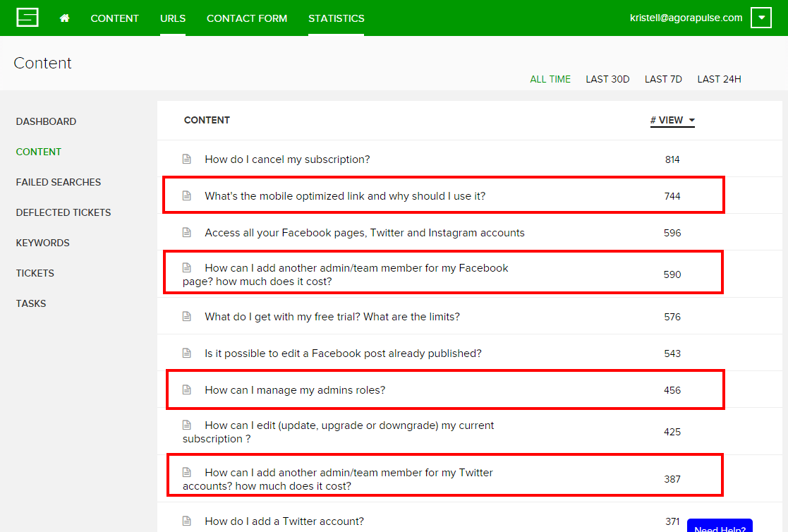Viewport: 788px width, 532px height.
Task: Click document icon for manage admins roles article
Action: click(x=187, y=389)
